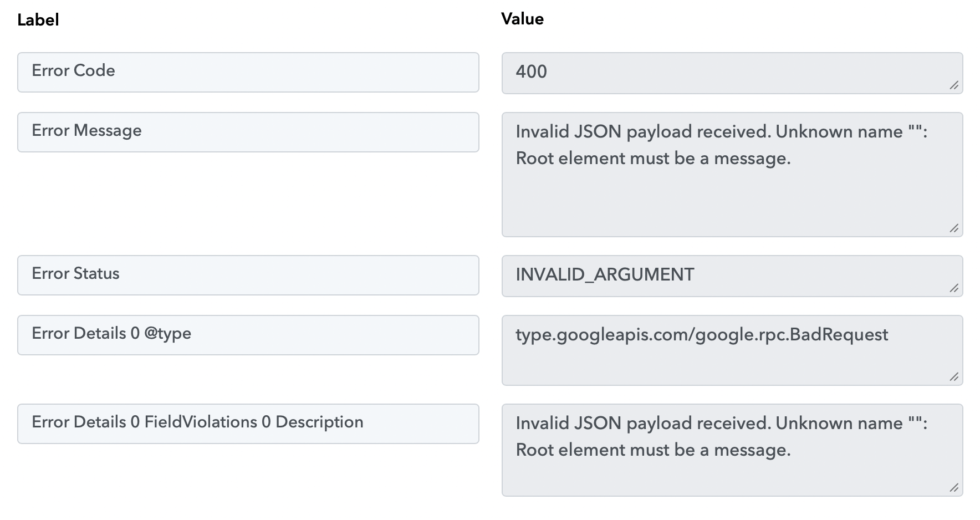Click resize handle of Error Message value box
This screenshot has width=980, height=520.
[954, 228]
